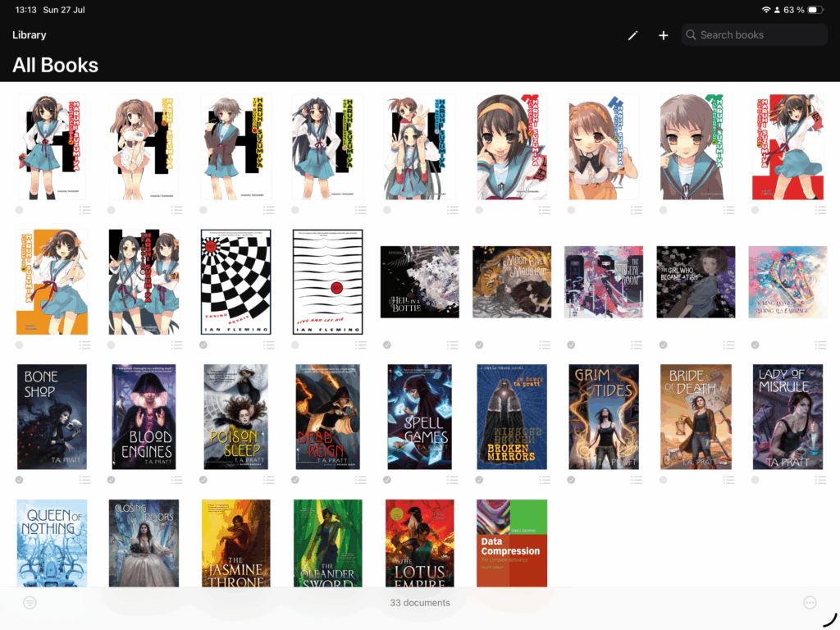This screenshot has width=840, height=630.
Task: Click the 33 documents count label
Action: point(420,603)
